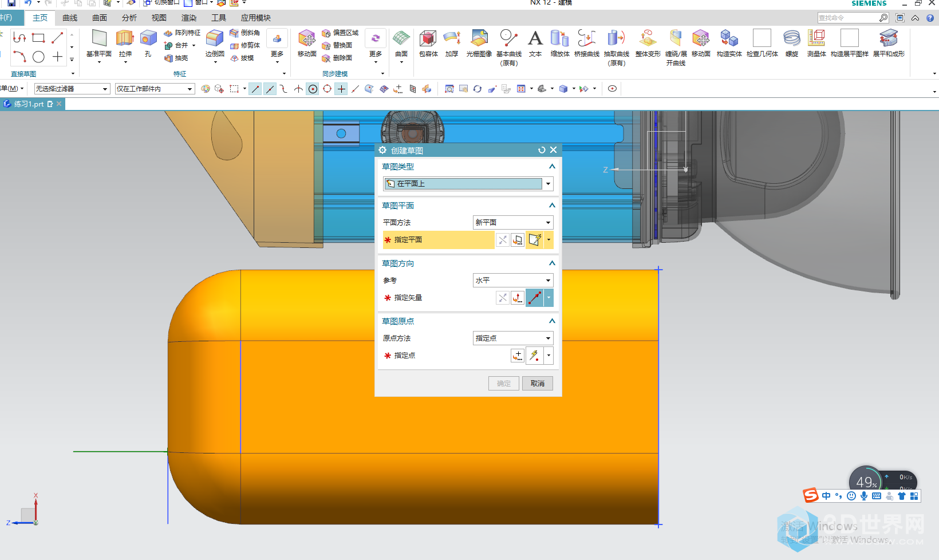939x560 pixels.
Task: Open the 仅在工作部件内 scope dropdown
Action: click(155, 89)
